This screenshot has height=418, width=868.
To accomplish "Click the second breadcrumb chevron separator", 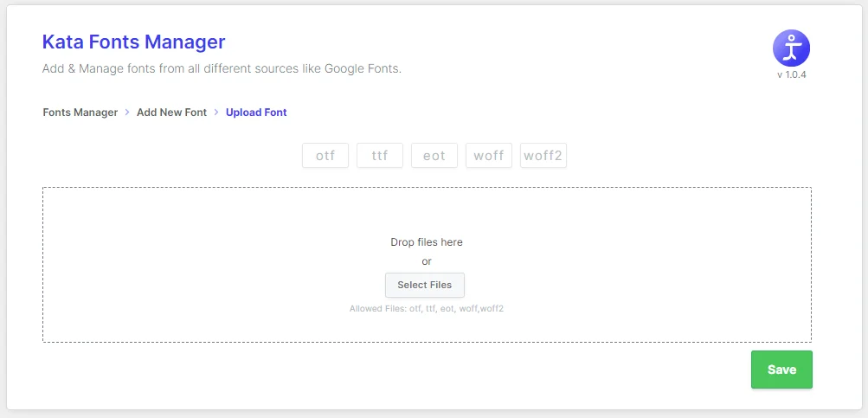I will tap(216, 113).
